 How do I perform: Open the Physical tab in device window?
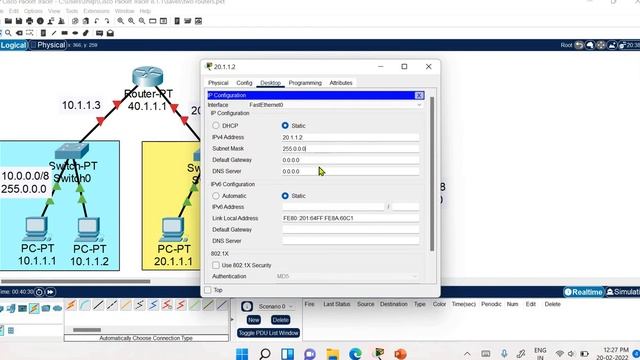[x=218, y=83]
